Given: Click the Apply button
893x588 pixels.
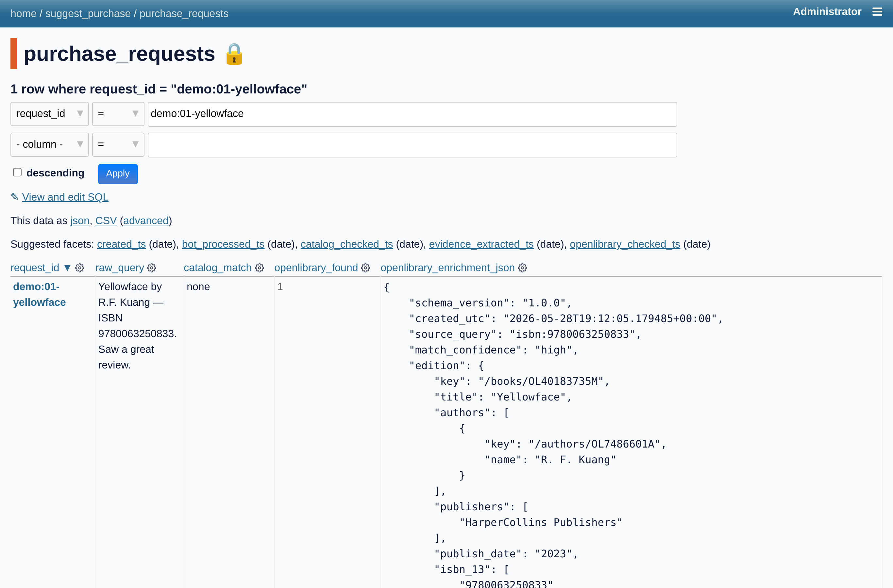Looking at the screenshot, I should click(118, 174).
